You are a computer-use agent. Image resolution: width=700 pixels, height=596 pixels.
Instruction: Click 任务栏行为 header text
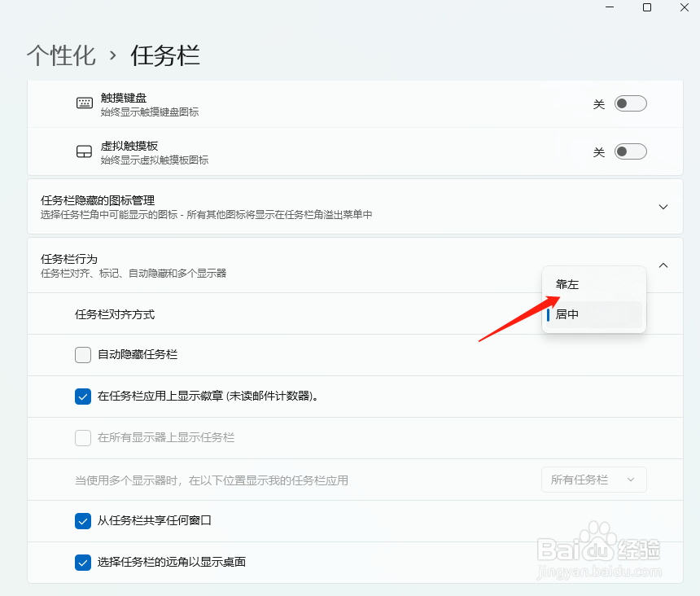(69, 259)
